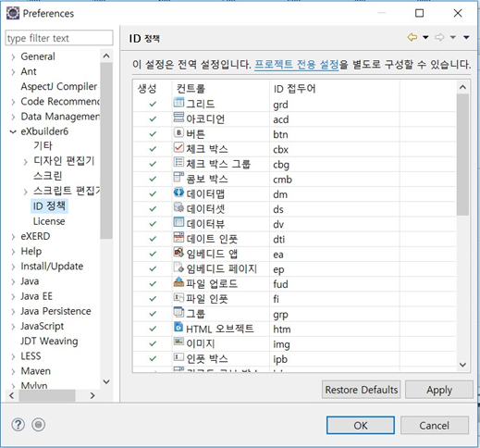Select the 데이터맵 data map icon
480x448 pixels.
click(178, 193)
